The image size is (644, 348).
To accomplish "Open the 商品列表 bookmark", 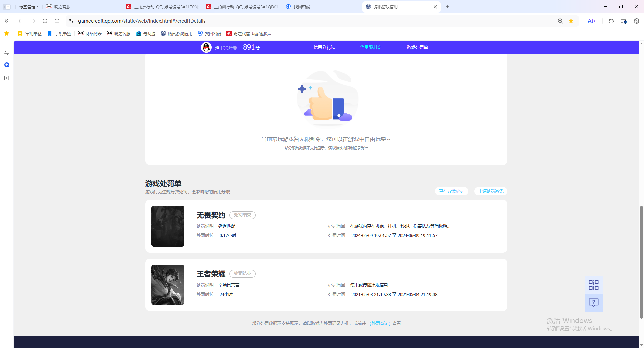I will click(x=90, y=33).
